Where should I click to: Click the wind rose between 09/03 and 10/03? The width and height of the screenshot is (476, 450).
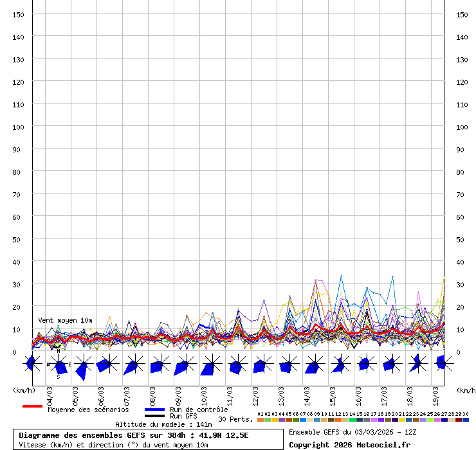(183, 364)
